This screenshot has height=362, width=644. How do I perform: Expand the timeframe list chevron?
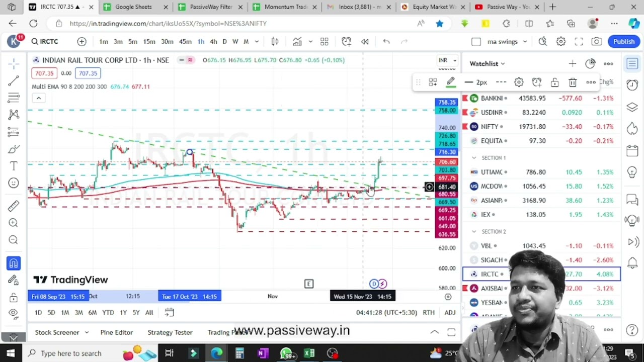(x=257, y=42)
